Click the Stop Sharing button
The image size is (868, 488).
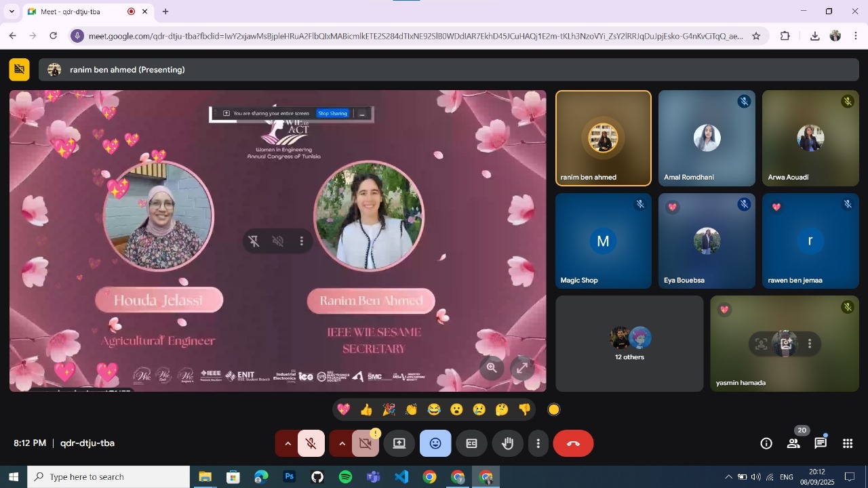pyautogui.click(x=333, y=113)
